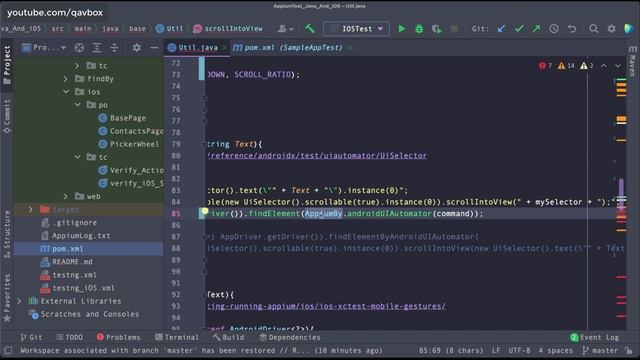Click the gray Stop button

click(x=454, y=29)
